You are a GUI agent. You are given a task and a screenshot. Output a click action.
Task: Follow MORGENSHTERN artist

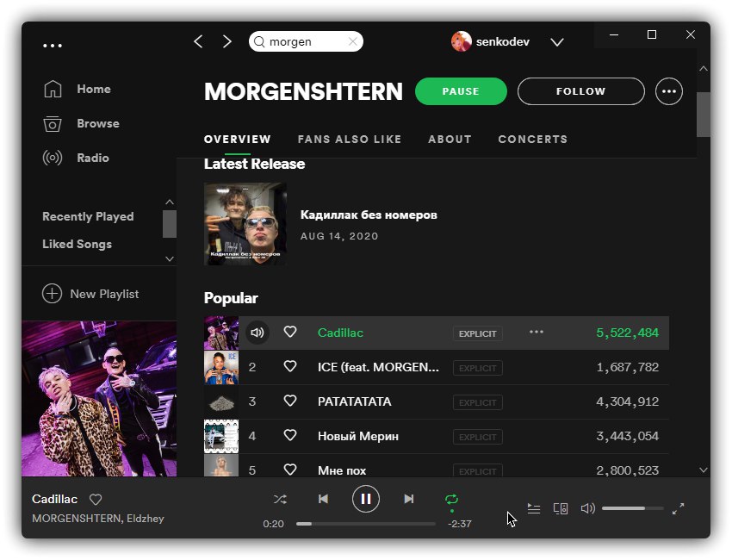click(580, 91)
